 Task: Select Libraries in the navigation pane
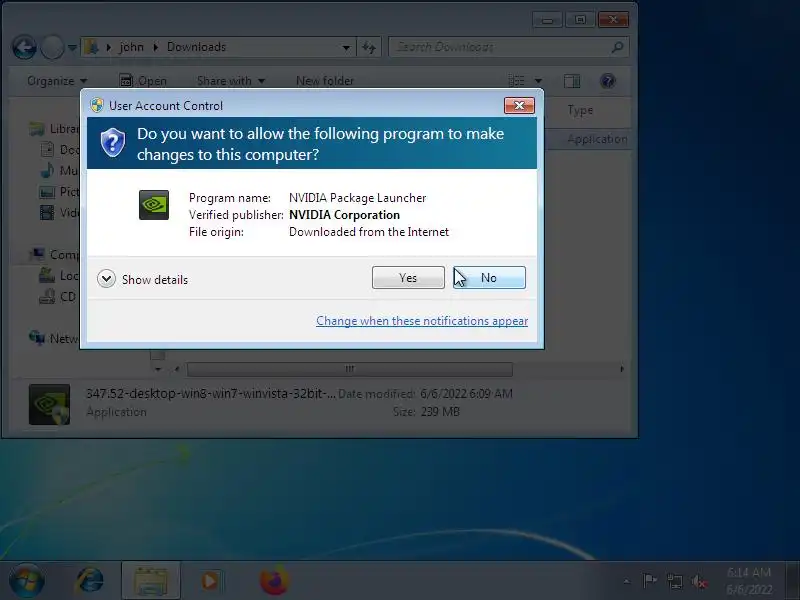(x=55, y=129)
